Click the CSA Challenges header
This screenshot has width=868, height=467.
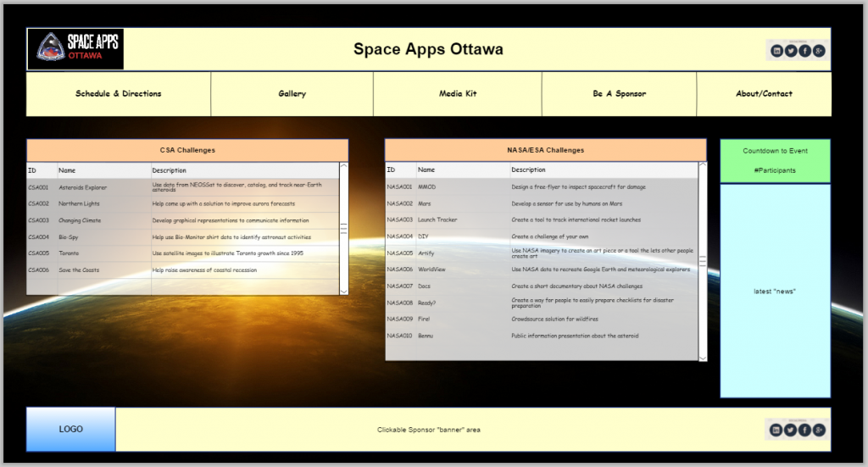point(187,150)
